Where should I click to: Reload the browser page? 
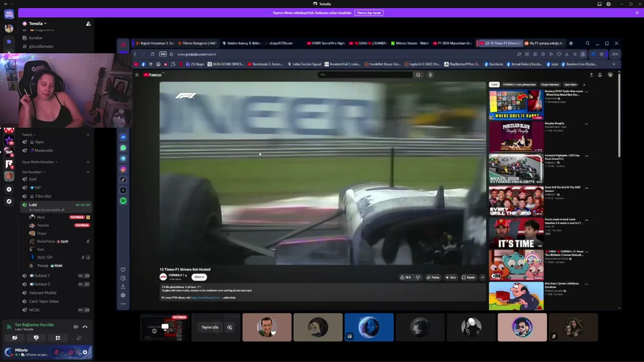[152, 54]
